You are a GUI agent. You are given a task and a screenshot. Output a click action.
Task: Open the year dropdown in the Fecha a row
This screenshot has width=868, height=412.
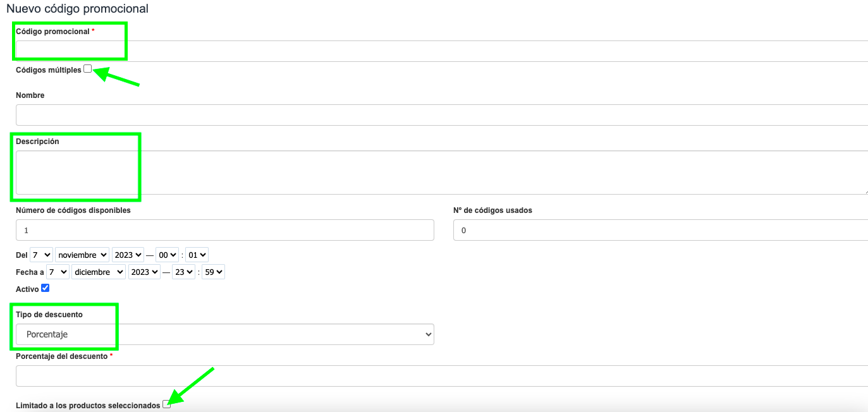pyautogui.click(x=144, y=272)
